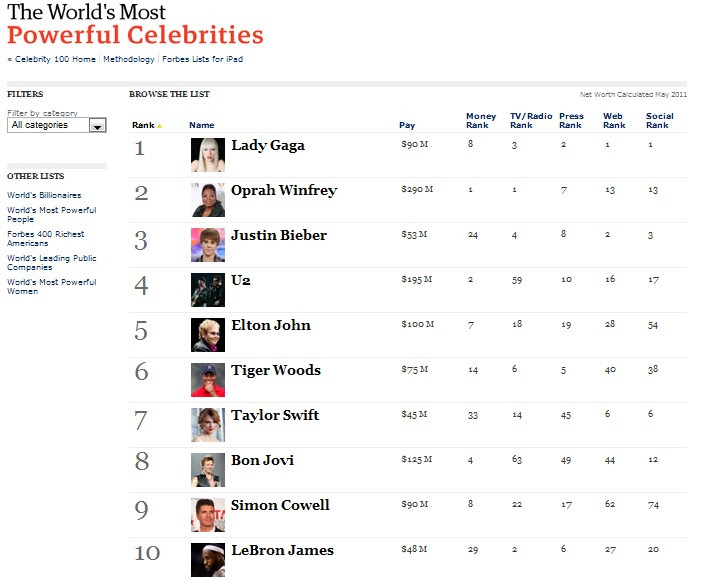Image resolution: width=709 pixels, height=580 pixels.
Task: Sort the list by Pay column
Action: tap(407, 125)
